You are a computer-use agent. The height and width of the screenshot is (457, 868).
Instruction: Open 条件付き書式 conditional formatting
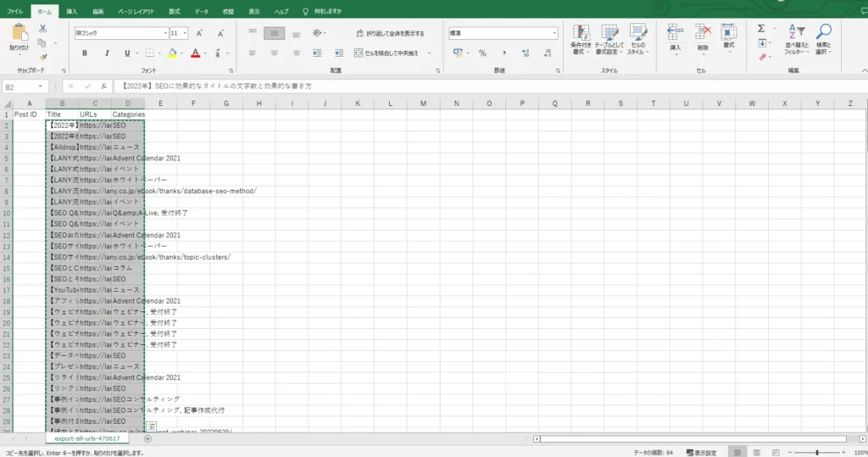pos(581,39)
